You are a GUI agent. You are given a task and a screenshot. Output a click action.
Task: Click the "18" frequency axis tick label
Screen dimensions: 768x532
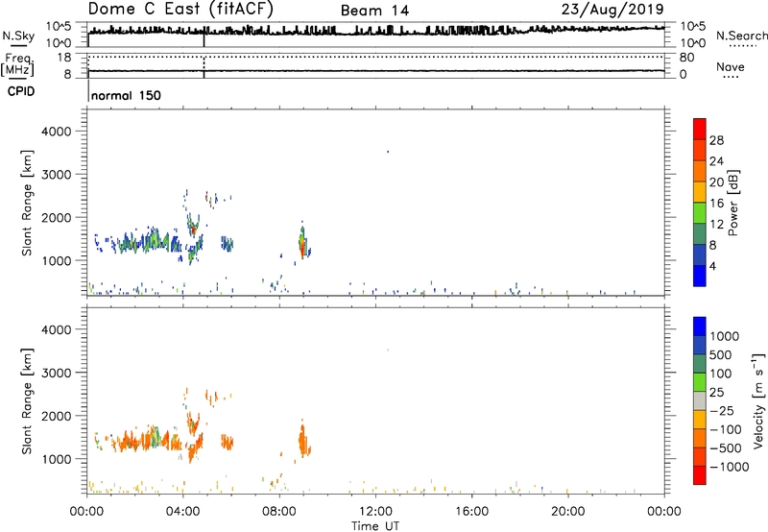pos(64,58)
